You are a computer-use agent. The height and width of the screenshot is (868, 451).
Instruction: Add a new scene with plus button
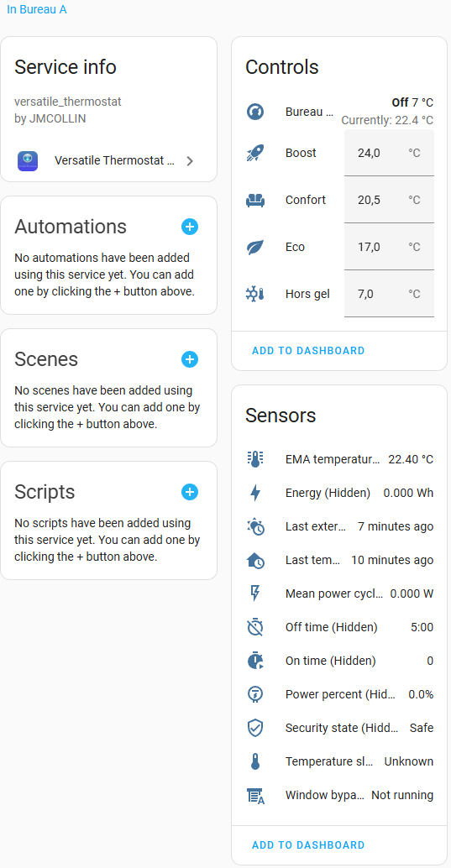click(x=190, y=360)
